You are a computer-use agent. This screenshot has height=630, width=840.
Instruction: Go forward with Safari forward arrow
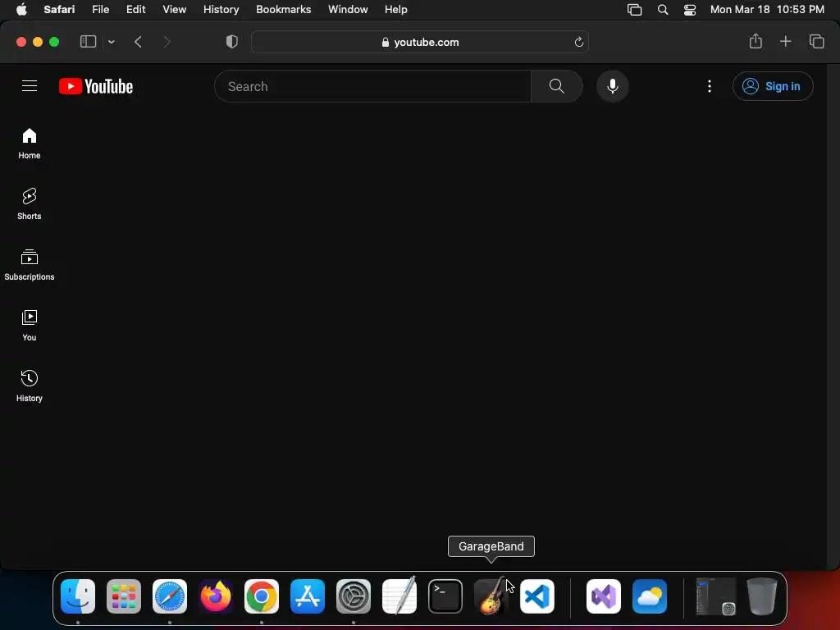(167, 42)
